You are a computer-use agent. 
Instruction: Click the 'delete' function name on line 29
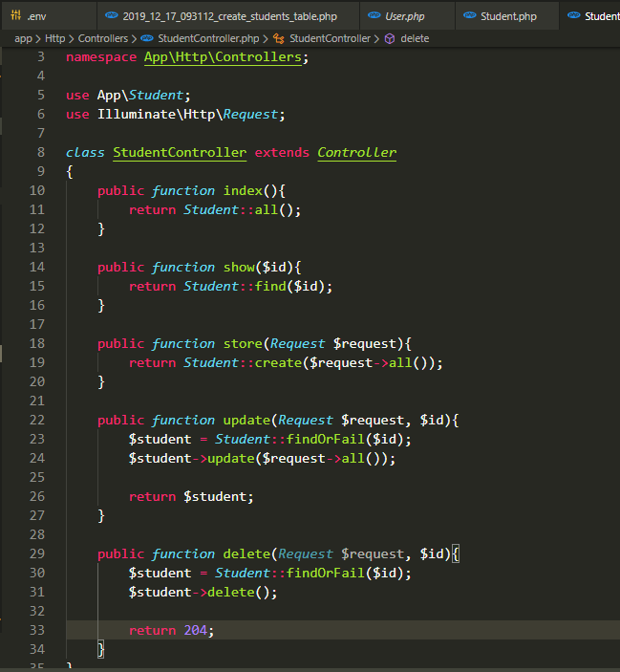tap(246, 554)
